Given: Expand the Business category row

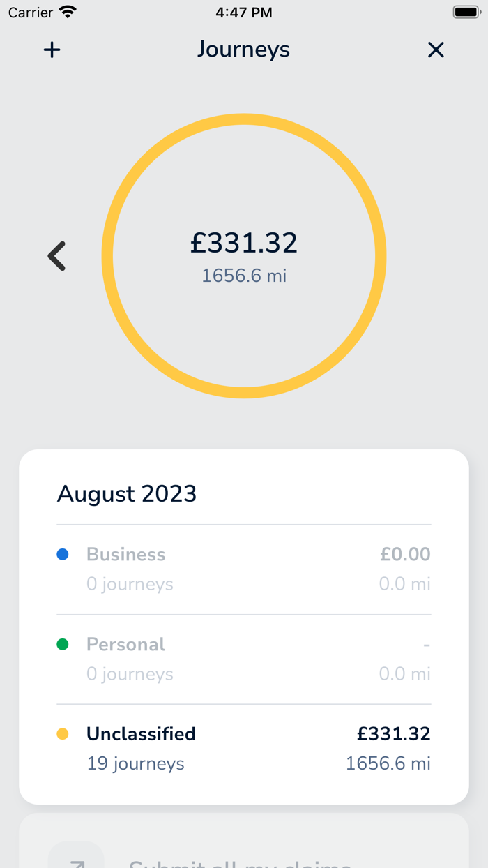Looking at the screenshot, I should [244, 568].
